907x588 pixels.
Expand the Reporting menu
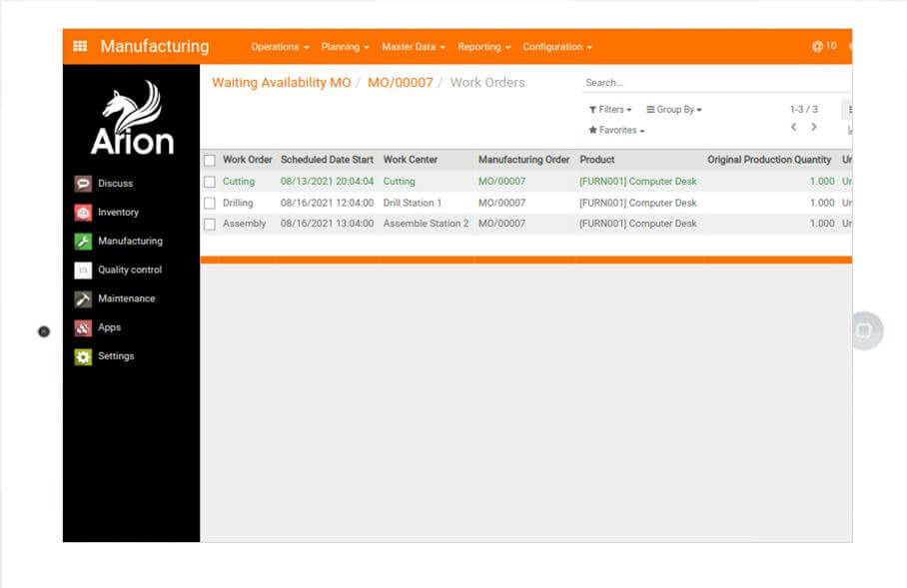click(x=484, y=47)
